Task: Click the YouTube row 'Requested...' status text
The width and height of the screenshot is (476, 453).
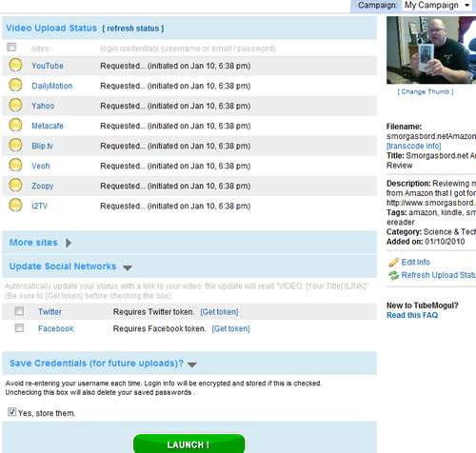Action: pos(175,66)
